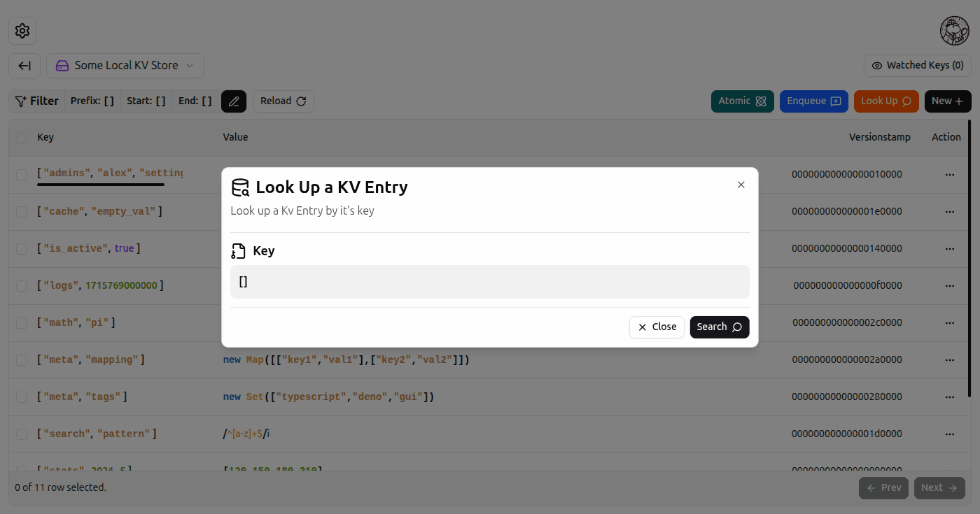
Task: Click the Versionstamp column header
Action: 880,138
